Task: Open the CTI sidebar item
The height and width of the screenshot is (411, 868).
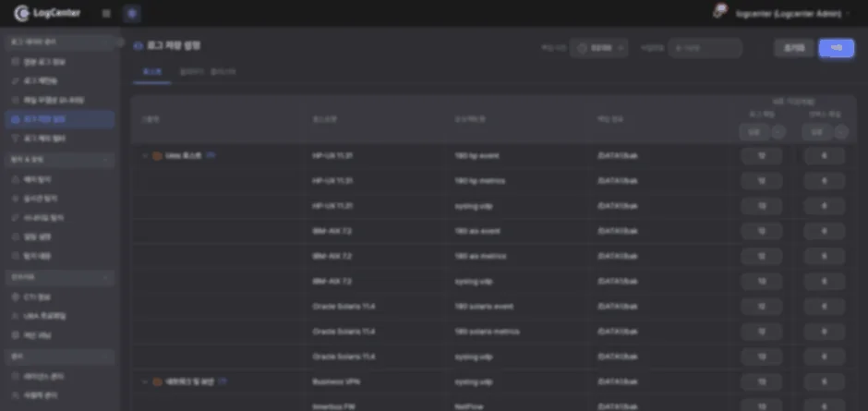Action: coord(60,296)
